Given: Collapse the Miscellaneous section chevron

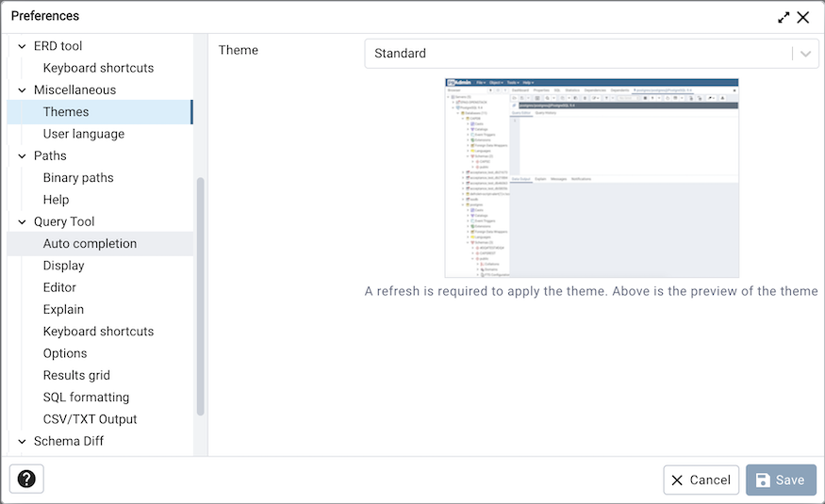Looking at the screenshot, I should [x=22, y=90].
